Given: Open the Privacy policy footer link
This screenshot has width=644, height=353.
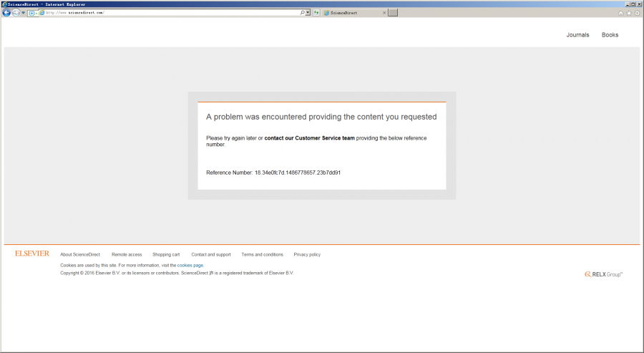Looking at the screenshot, I should pos(307,255).
